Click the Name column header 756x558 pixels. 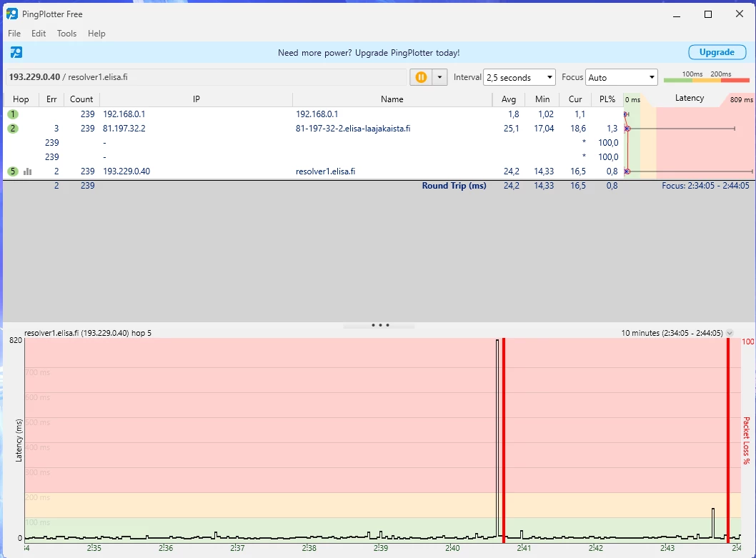click(x=392, y=99)
